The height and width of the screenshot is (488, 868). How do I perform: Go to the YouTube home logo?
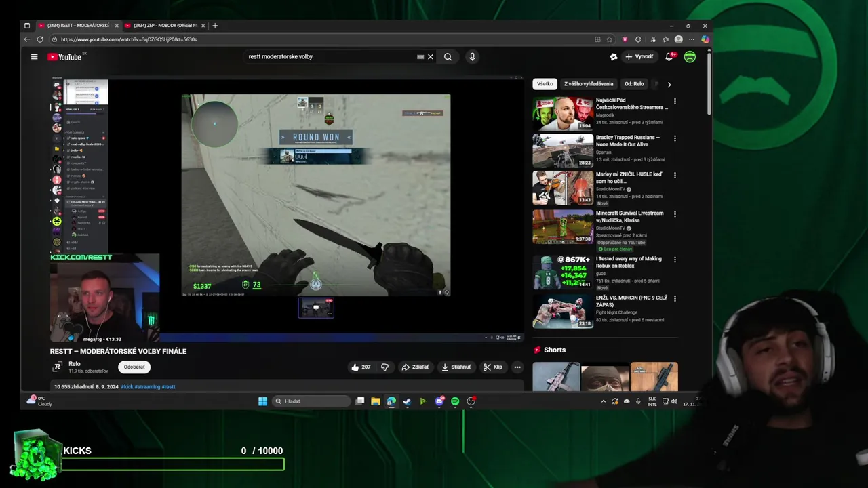64,57
